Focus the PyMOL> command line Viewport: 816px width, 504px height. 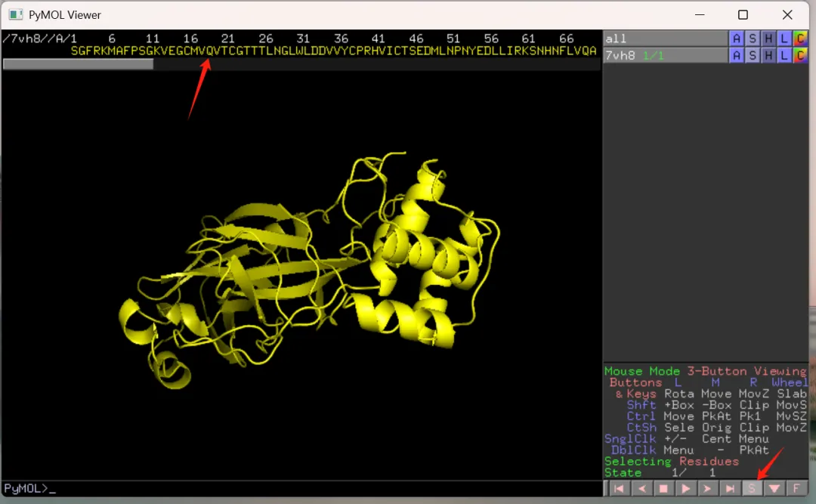pyautogui.click(x=301, y=488)
